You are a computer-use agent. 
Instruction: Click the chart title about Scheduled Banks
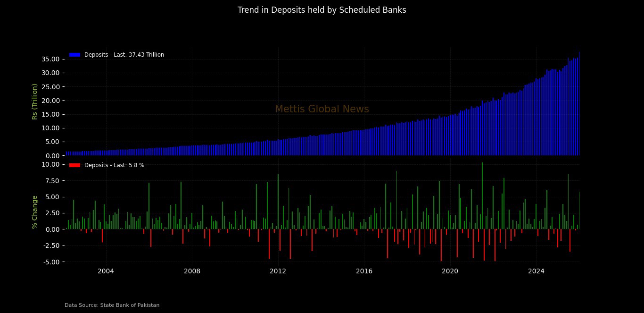(x=322, y=10)
